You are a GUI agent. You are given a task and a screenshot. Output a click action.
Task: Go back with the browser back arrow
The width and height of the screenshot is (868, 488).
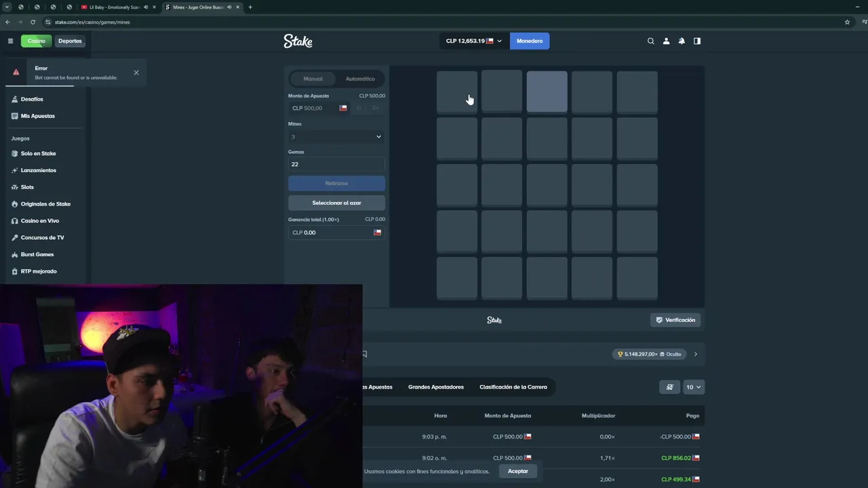point(7,22)
